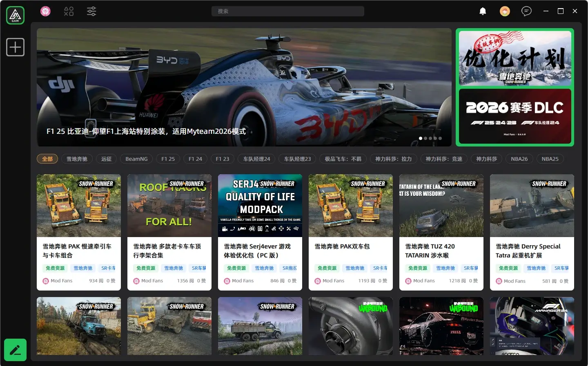Open title 雪地奔驰 Derry Special Tatra 起重机扩展

tap(528, 251)
